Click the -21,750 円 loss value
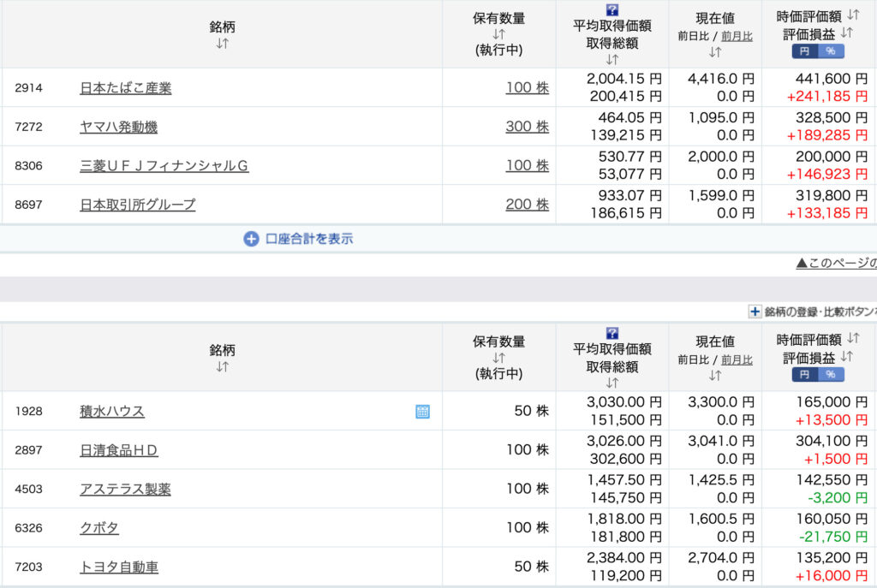Viewport: 877px width, 588px height. pos(833,537)
